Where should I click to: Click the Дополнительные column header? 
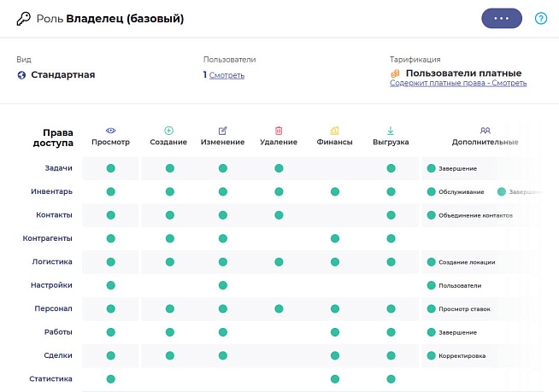[485, 142]
